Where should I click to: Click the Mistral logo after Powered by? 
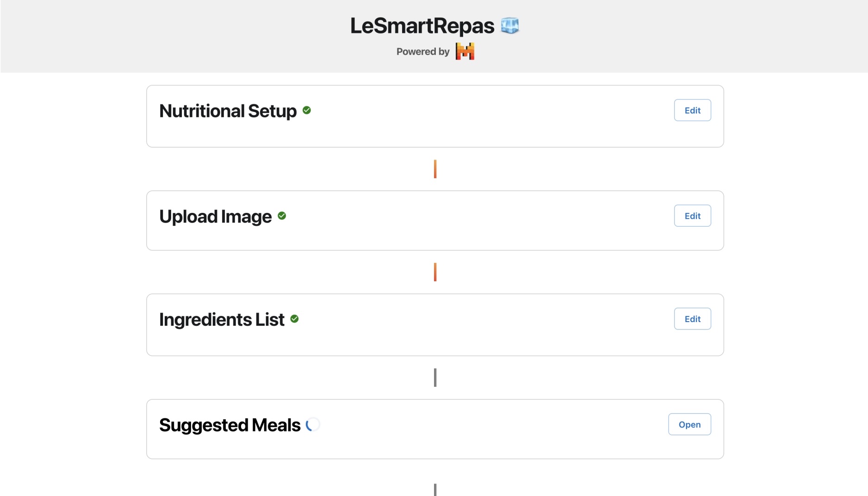click(x=465, y=51)
